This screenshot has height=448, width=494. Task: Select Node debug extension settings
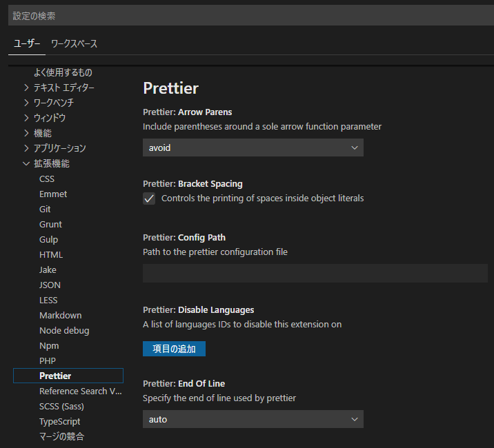pos(64,331)
